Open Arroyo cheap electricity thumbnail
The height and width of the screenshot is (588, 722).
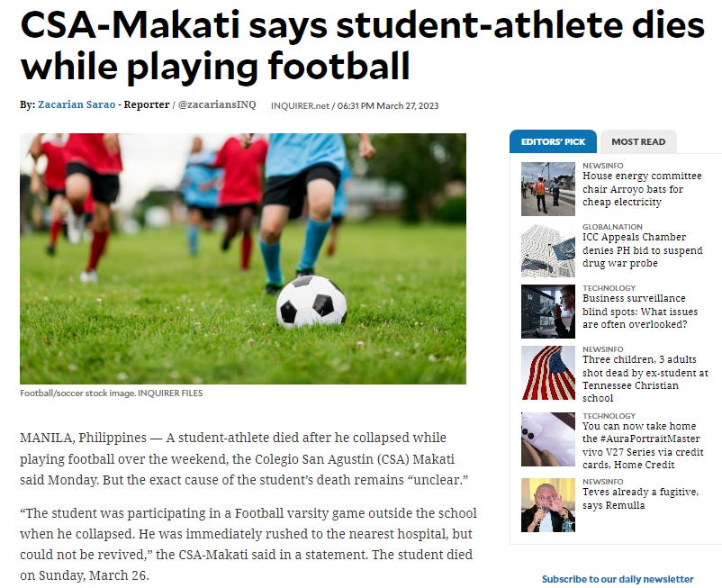click(548, 189)
